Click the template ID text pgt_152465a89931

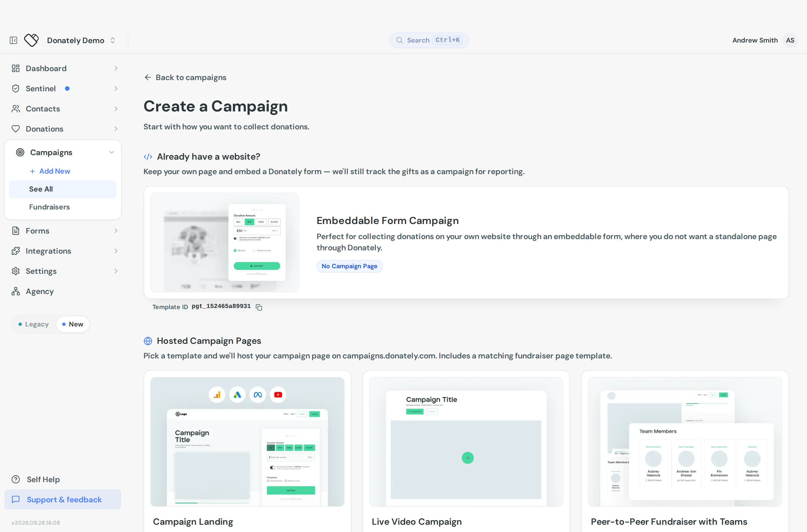tap(221, 306)
